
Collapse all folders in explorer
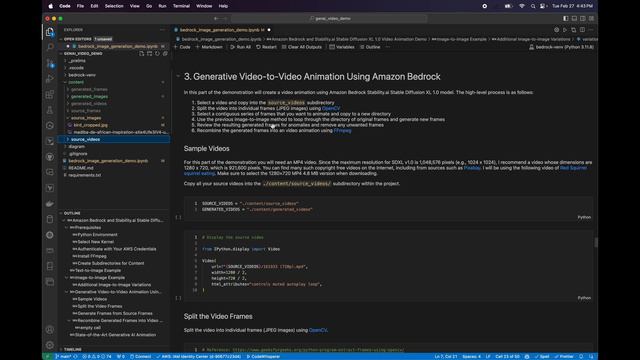coord(165,53)
